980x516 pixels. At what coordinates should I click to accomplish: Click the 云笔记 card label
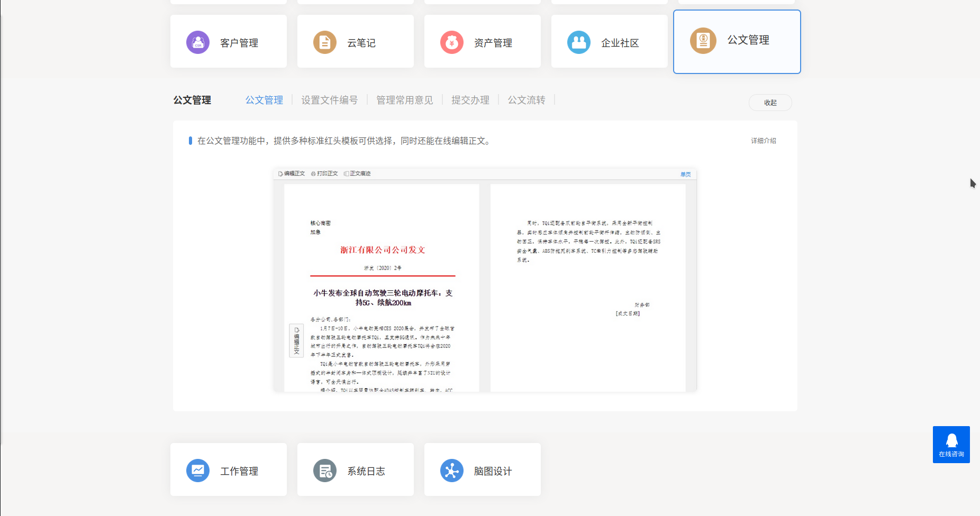click(x=361, y=43)
